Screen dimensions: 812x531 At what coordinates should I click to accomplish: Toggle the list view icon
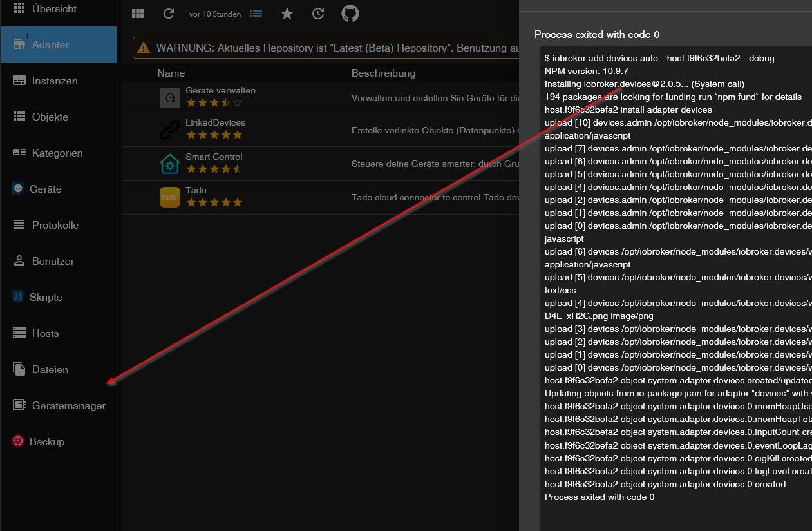(256, 14)
